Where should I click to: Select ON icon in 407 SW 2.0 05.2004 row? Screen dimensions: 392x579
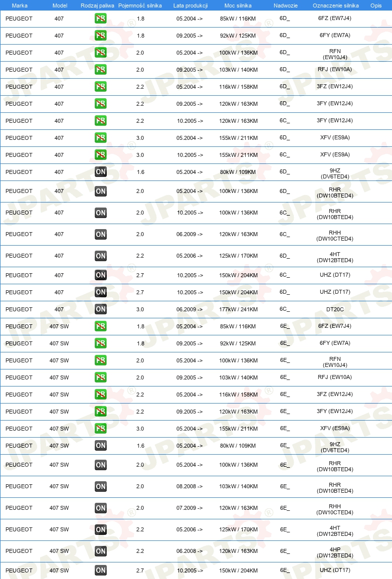pos(100,465)
